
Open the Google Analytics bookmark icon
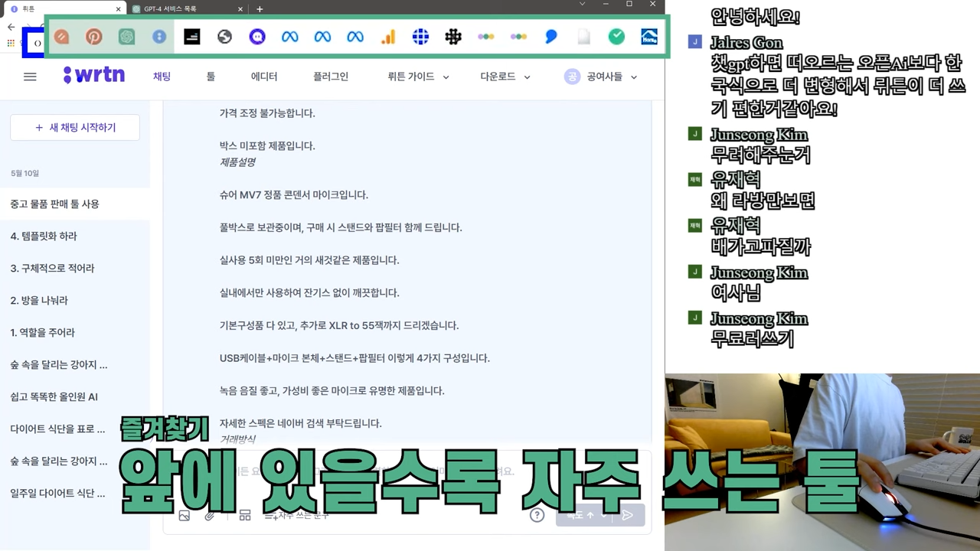[387, 36]
